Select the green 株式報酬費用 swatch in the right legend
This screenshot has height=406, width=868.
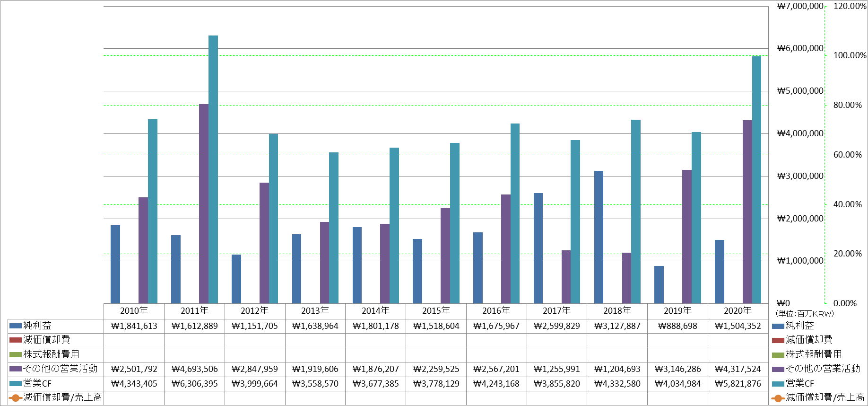click(x=778, y=355)
